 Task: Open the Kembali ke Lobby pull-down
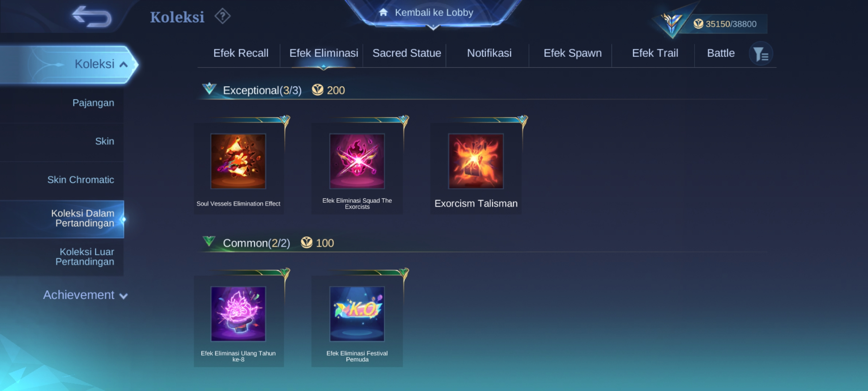433,13
